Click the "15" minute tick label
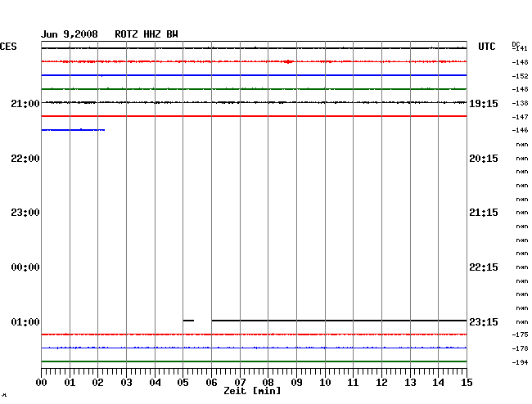 point(467,383)
